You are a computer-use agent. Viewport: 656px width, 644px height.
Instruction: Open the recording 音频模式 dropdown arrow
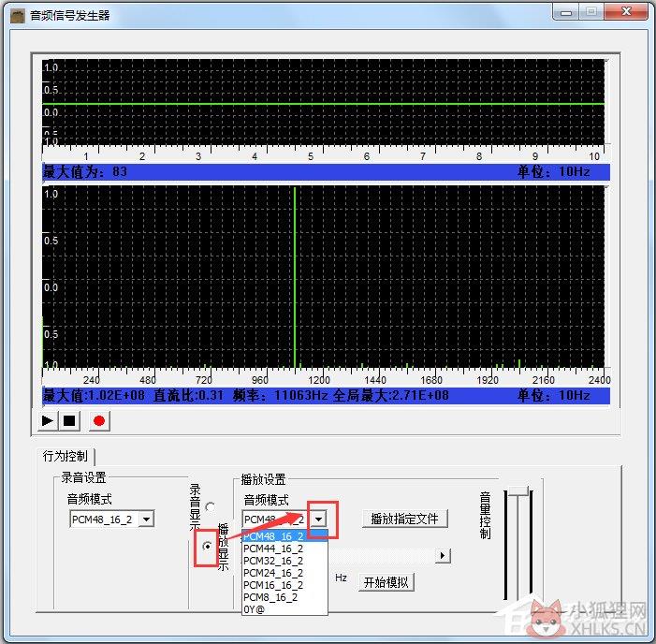click(x=146, y=520)
